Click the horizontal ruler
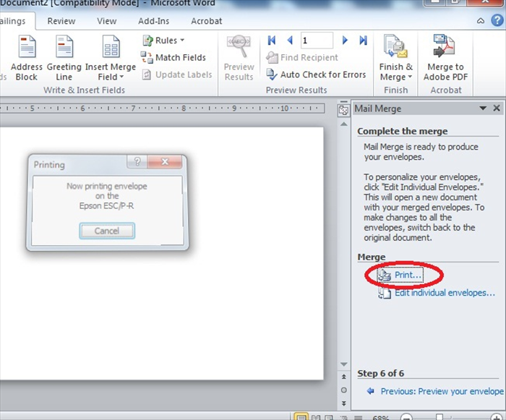Image resolution: width=506 pixels, height=420 pixels. click(162, 108)
